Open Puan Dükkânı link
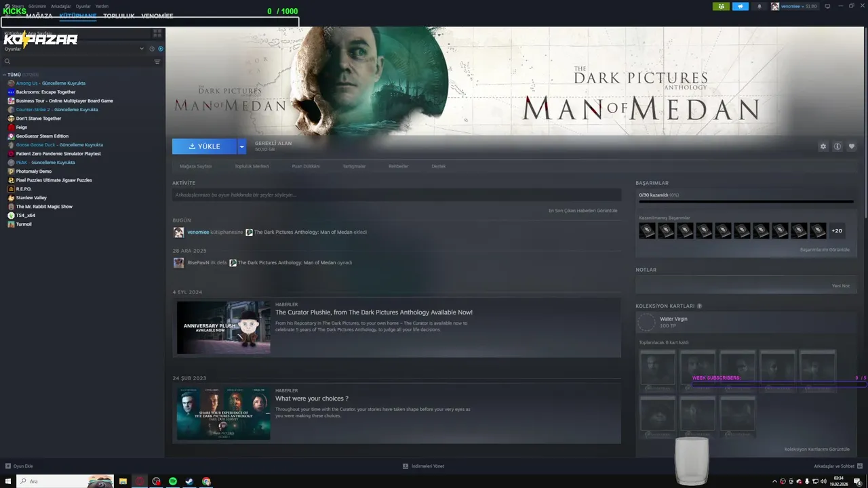868x488 pixels. point(306,166)
